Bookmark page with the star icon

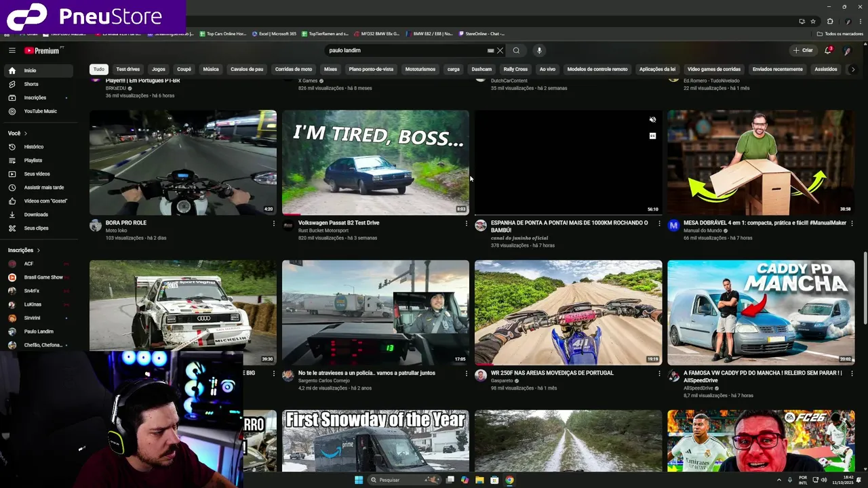pyautogui.click(x=813, y=21)
